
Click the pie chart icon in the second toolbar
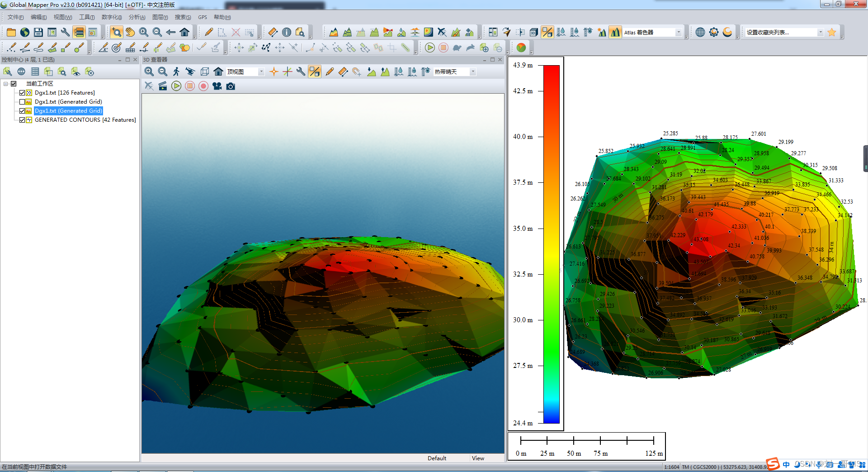pos(521,48)
